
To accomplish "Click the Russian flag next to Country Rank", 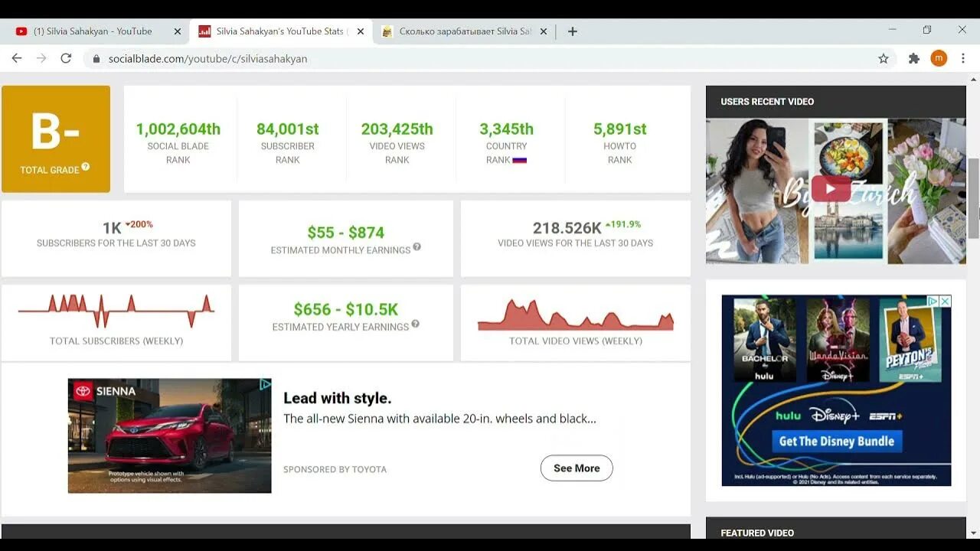I will 520,160.
